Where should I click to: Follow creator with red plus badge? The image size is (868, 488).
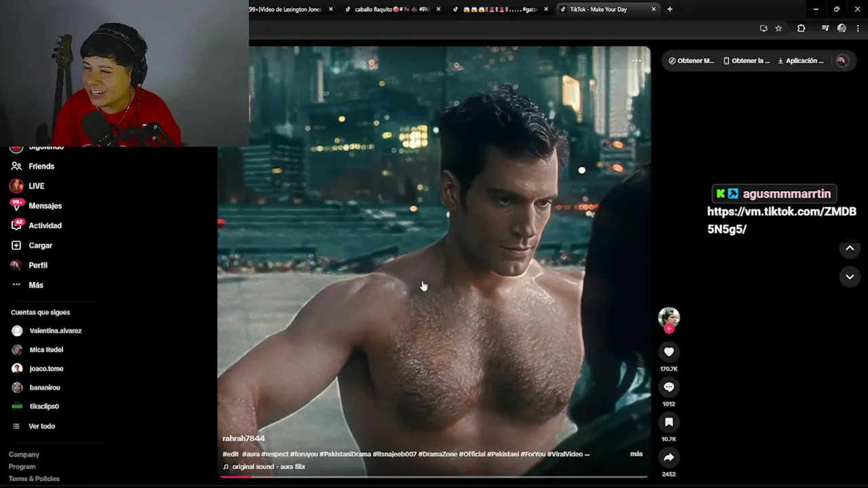(x=669, y=329)
